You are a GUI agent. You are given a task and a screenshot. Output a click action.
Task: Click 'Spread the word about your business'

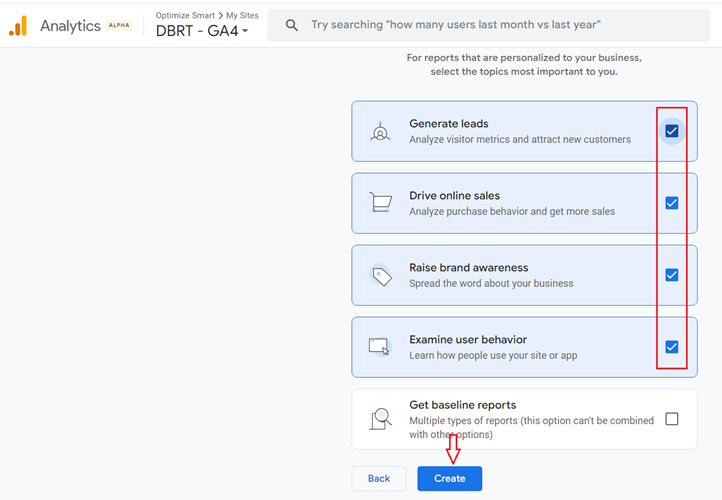[x=491, y=283]
